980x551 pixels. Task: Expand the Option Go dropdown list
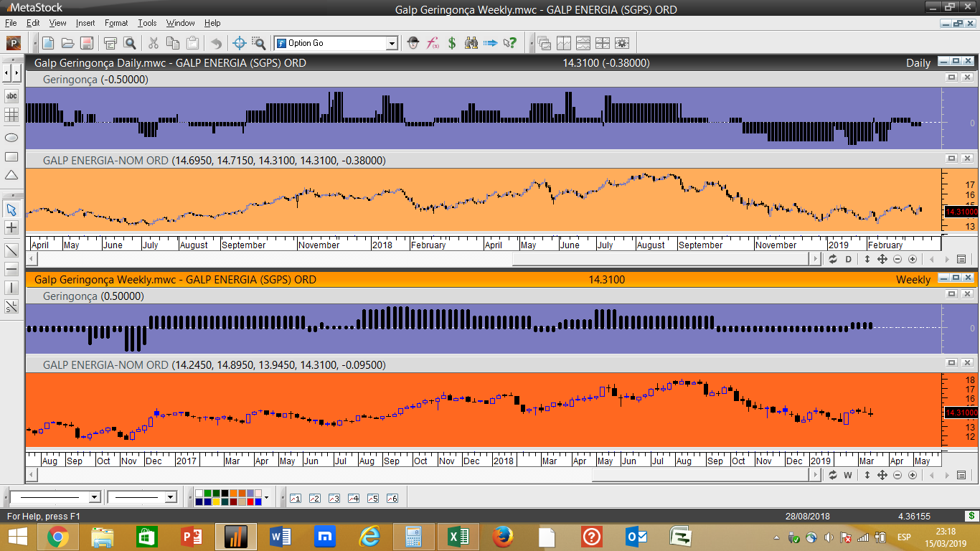click(392, 44)
